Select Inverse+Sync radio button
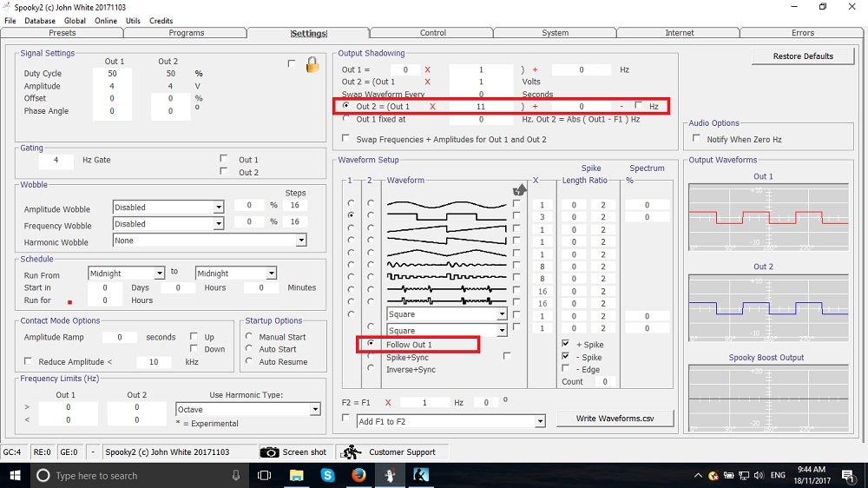 coord(371,368)
